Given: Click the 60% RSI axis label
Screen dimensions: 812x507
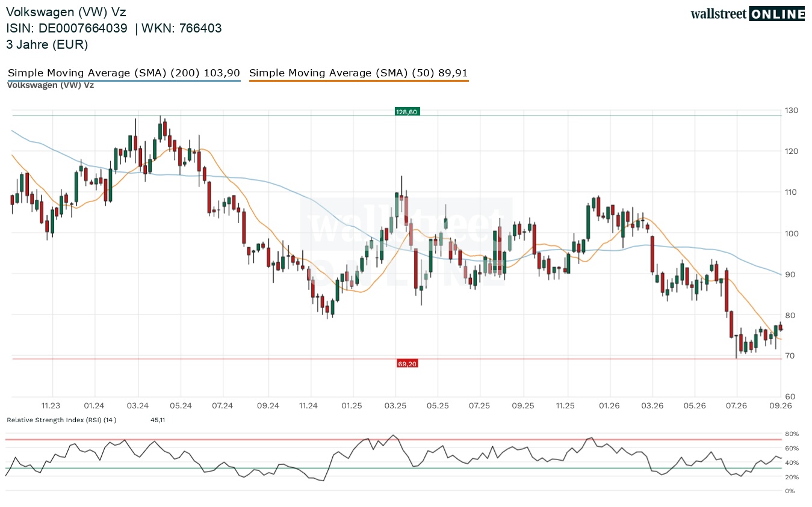Looking at the screenshot, I should coord(790,449).
